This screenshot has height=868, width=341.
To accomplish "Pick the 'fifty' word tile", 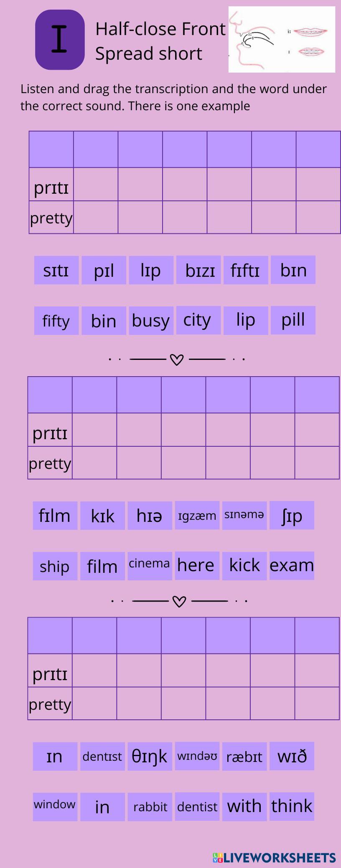I will 56,321.
